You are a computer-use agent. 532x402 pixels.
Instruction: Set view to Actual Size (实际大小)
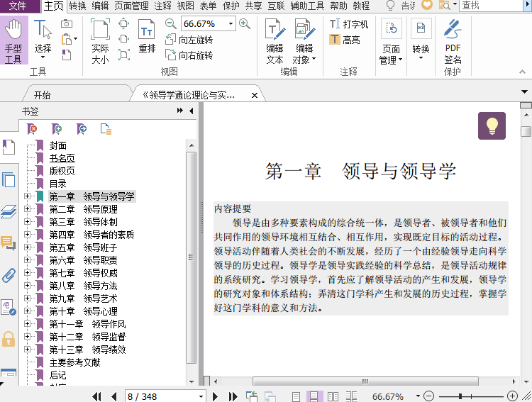(101, 41)
